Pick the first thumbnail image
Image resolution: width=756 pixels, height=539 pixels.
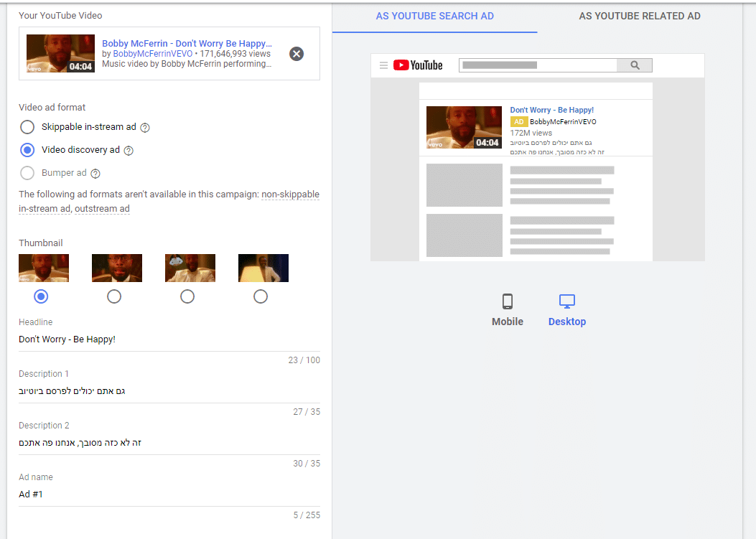[x=44, y=268]
